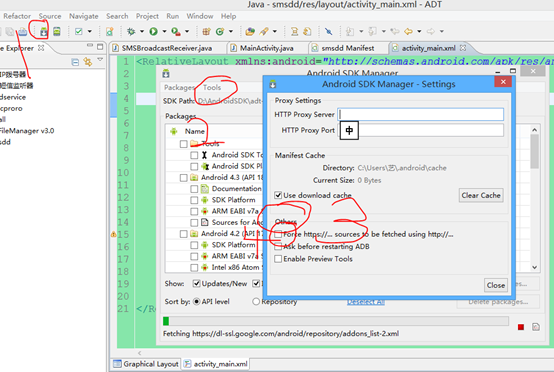Click the Clear Cache button
This screenshot has width=554, height=372.
tap(481, 195)
